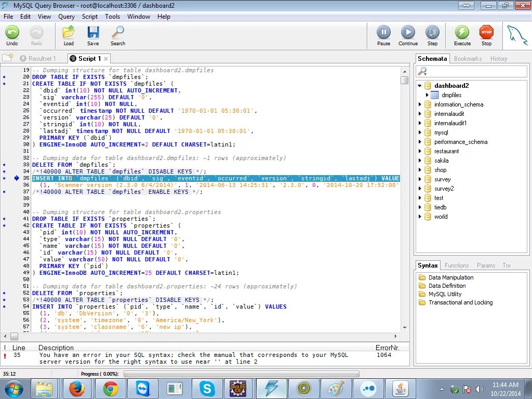Expand the dmpfiles table node

427,95
